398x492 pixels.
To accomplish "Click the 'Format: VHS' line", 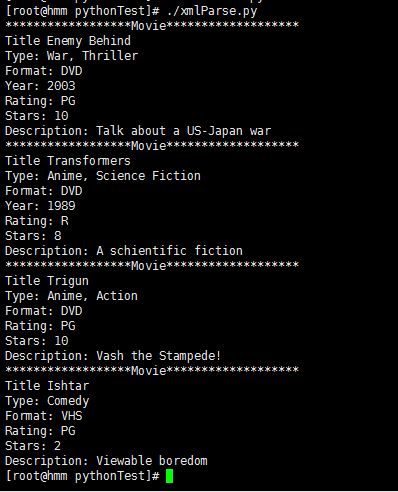I will (x=44, y=416).
